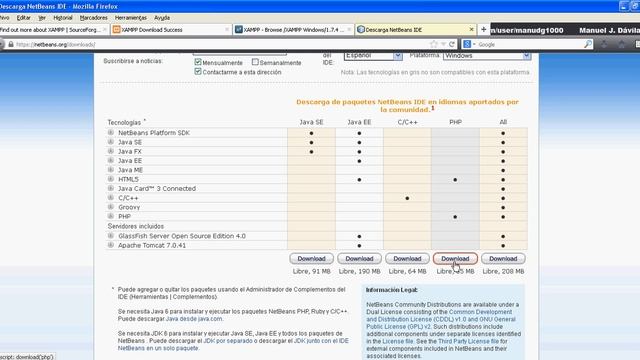Open the Historial menu
Image resolution: width=640 pixels, height=360 pixels.
pos(63,18)
